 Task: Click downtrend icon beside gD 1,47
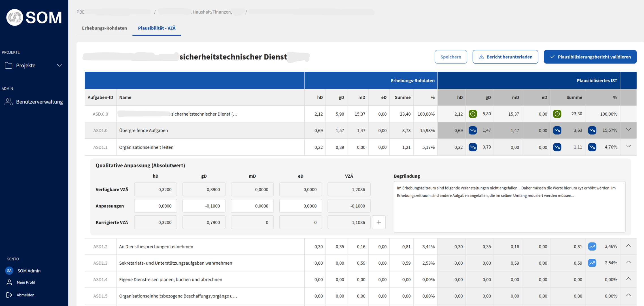pyautogui.click(x=473, y=130)
